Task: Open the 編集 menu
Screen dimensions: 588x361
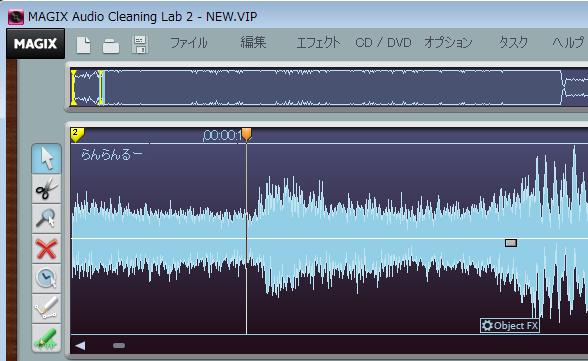Action: [x=253, y=42]
